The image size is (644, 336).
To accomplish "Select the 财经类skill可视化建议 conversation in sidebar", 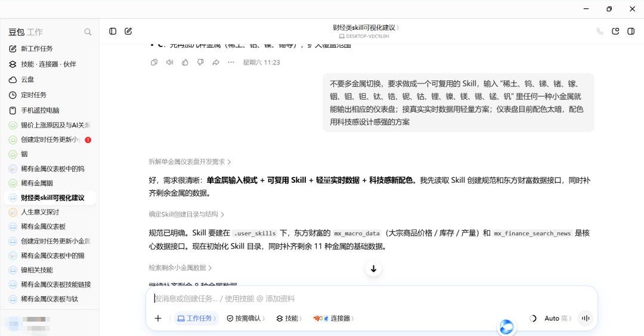I will [x=49, y=198].
